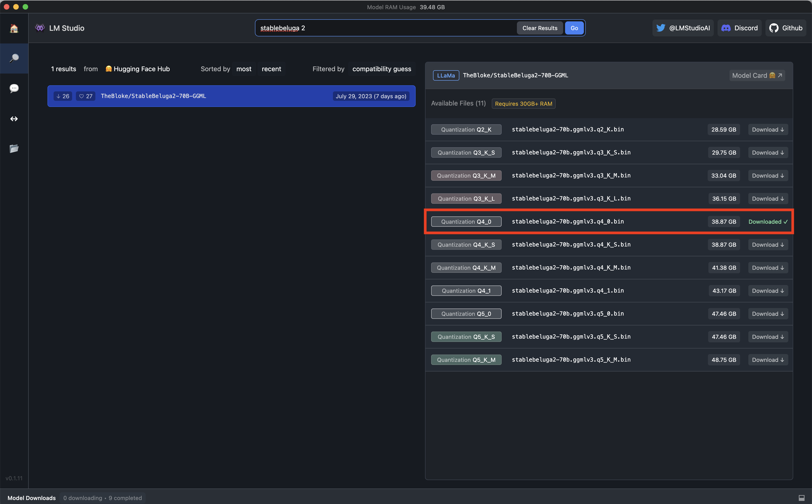Click the 38.87 GB size for q4_0.bin
Viewport: 812px width, 504px height.
pyautogui.click(x=724, y=222)
